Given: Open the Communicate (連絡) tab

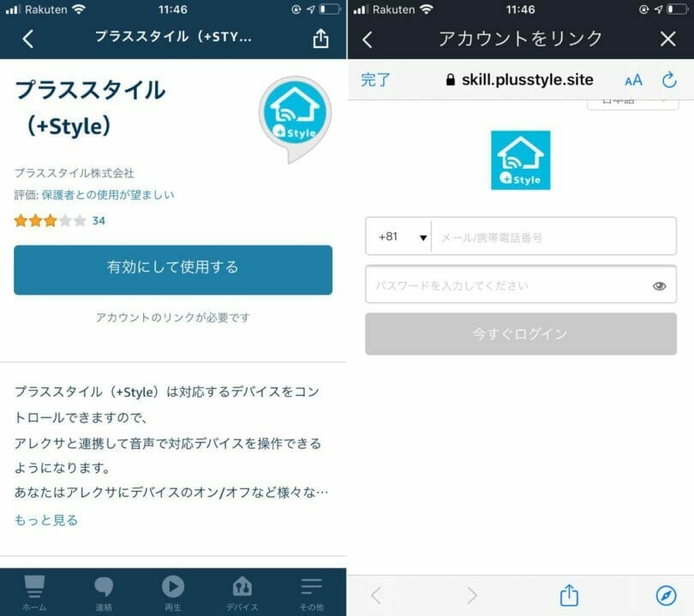Looking at the screenshot, I should click(x=104, y=593).
